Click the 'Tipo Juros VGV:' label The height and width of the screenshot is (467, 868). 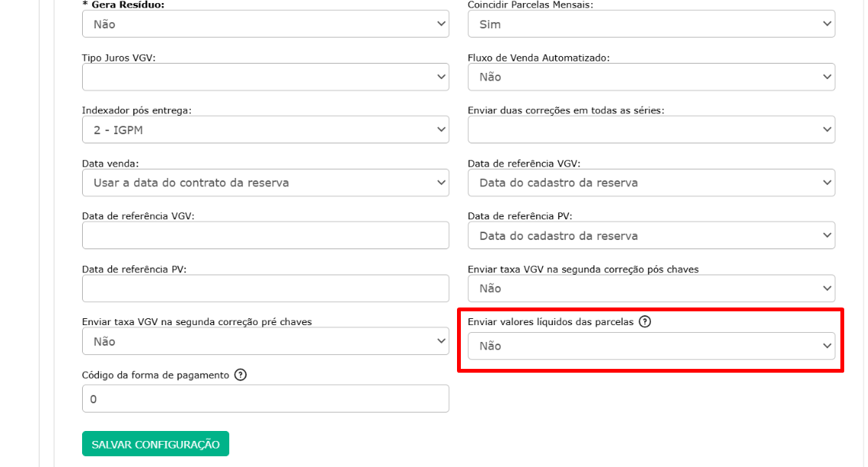pos(118,58)
